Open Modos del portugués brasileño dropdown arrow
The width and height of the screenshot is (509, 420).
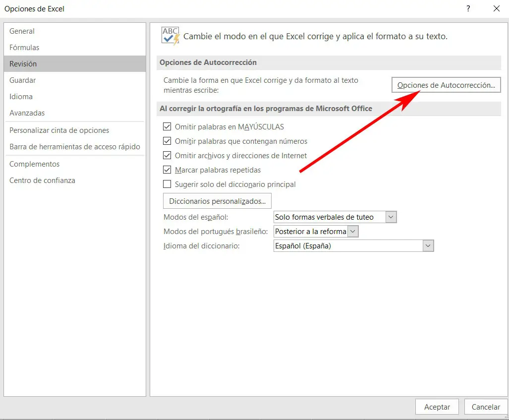[x=353, y=231]
